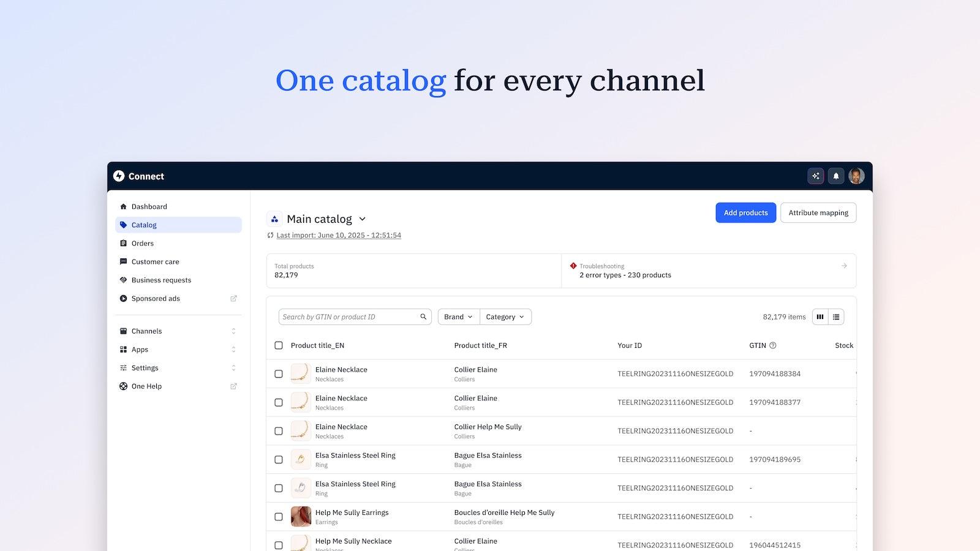Click the Help Me Sully Earrings thumbnail
Screen dimensions: 980x551
pyautogui.click(x=301, y=517)
